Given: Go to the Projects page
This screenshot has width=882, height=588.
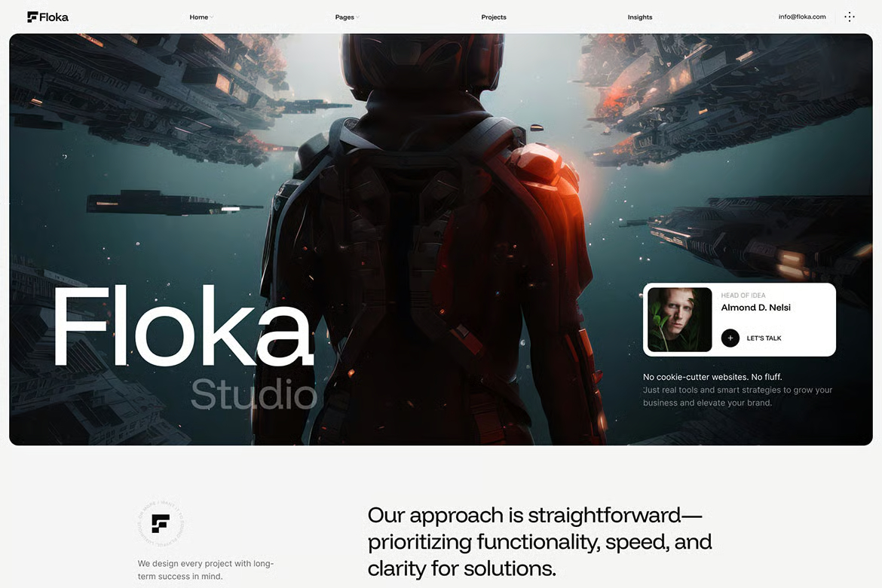Looking at the screenshot, I should click(x=493, y=17).
